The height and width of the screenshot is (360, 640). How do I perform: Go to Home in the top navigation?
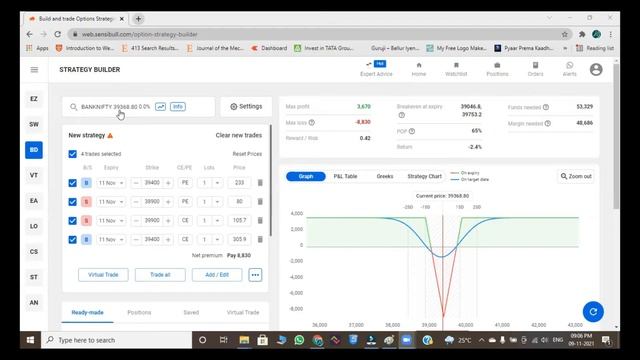click(418, 69)
